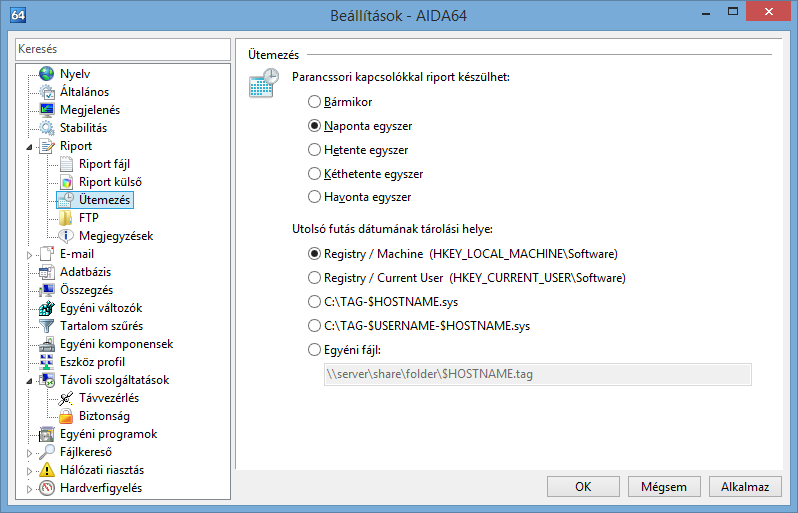
Task: Click the Ütemezés calendar clock icon in tree
Action: 66,200
